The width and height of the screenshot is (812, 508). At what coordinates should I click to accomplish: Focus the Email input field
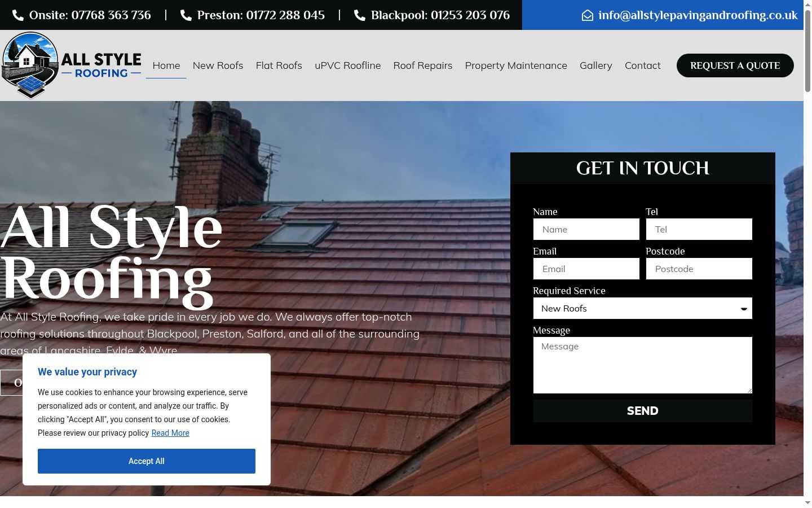tap(586, 269)
